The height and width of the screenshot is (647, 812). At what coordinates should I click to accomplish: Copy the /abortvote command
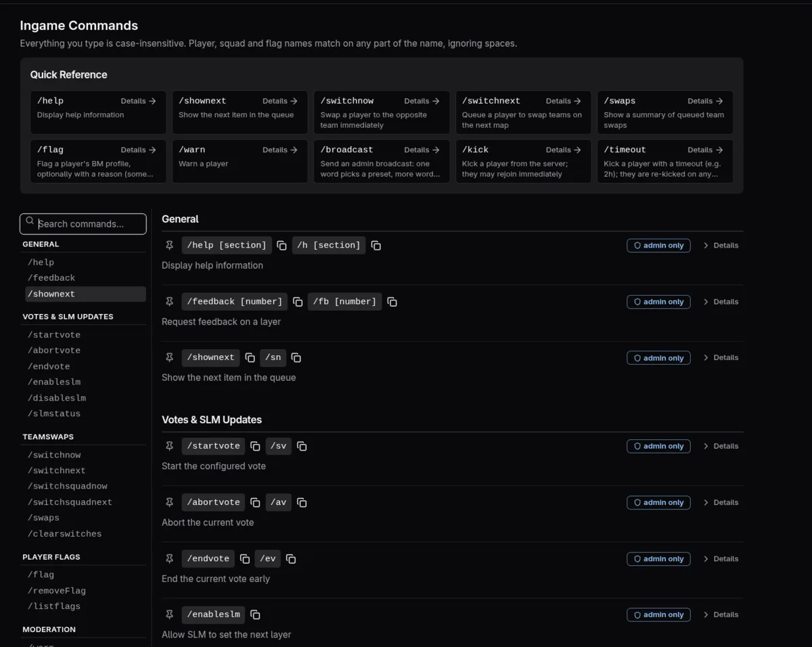255,502
